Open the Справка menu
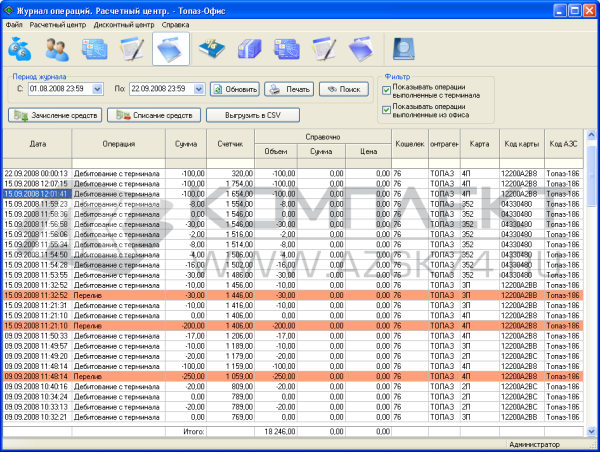 point(174,22)
